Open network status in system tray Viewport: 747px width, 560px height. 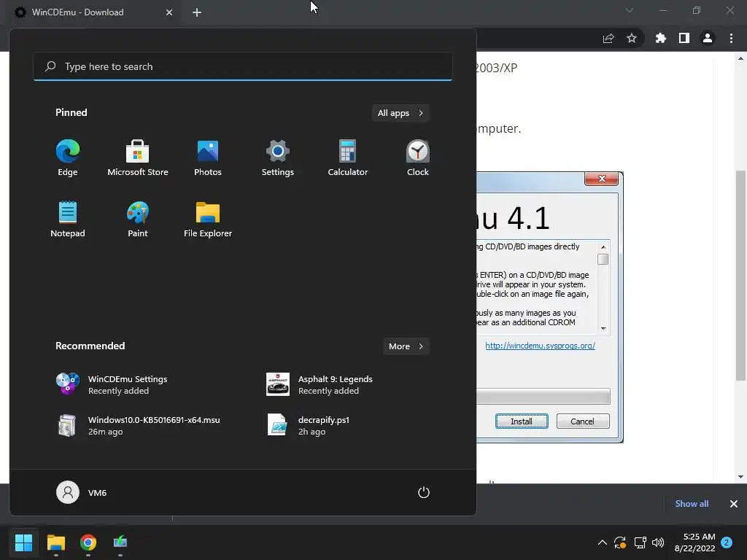coord(640,542)
